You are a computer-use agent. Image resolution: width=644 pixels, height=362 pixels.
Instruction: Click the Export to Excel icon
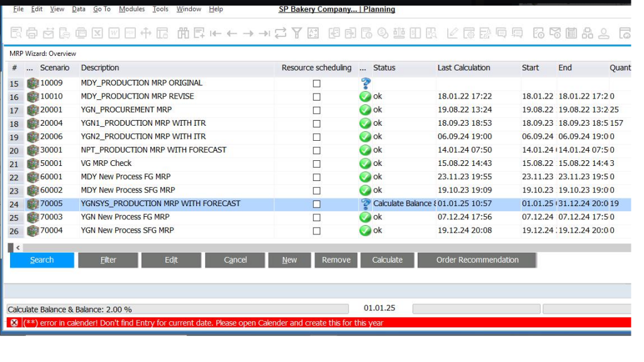pyautogui.click(x=97, y=33)
